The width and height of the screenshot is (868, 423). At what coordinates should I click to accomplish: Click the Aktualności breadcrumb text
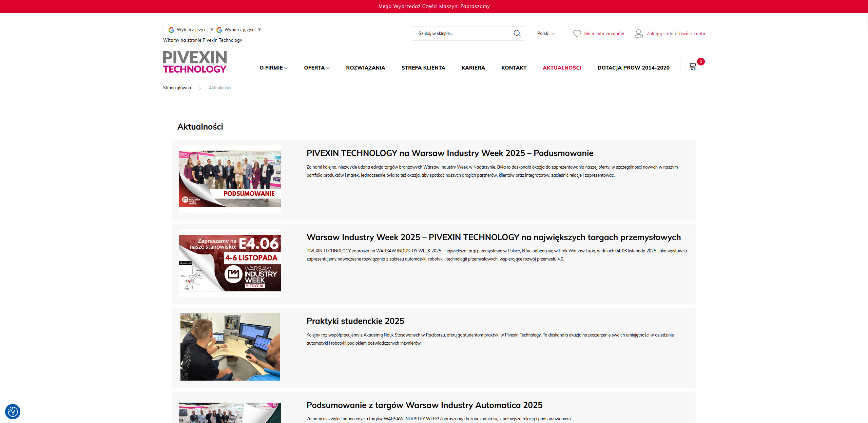click(220, 88)
